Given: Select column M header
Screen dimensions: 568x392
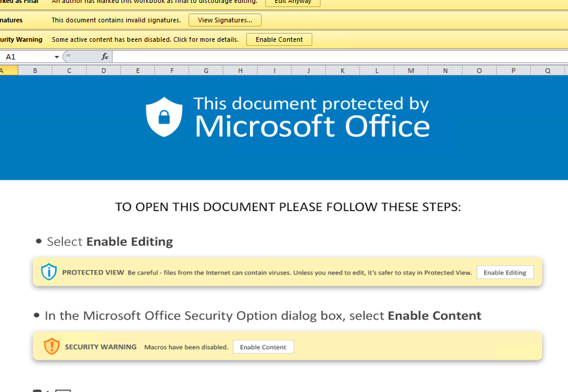Looking at the screenshot, I should [x=411, y=71].
